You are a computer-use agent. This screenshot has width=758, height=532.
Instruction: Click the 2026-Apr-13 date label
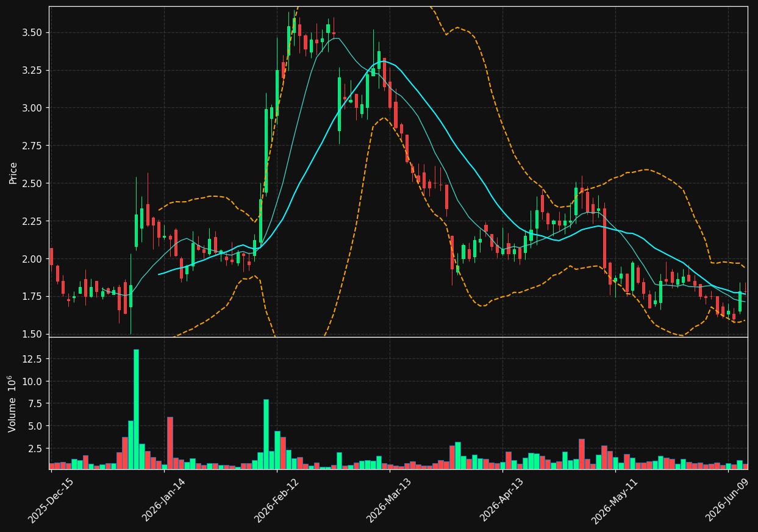pos(502,500)
